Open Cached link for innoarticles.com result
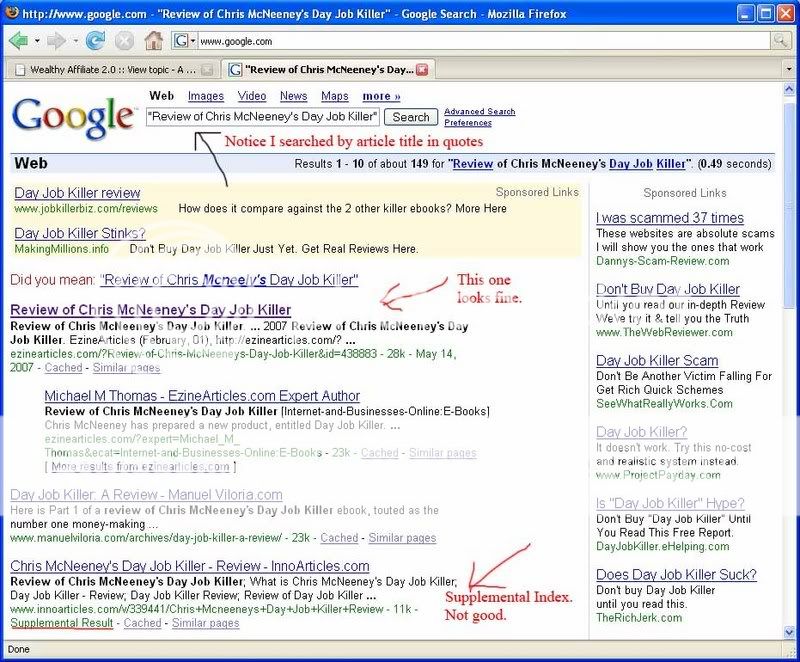This screenshot has width=800, height=662. (x=142, y=623)
